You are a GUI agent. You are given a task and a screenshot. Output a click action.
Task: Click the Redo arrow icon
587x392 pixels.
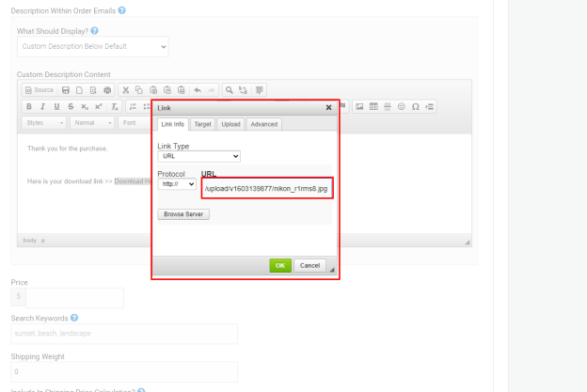(212, 90)
